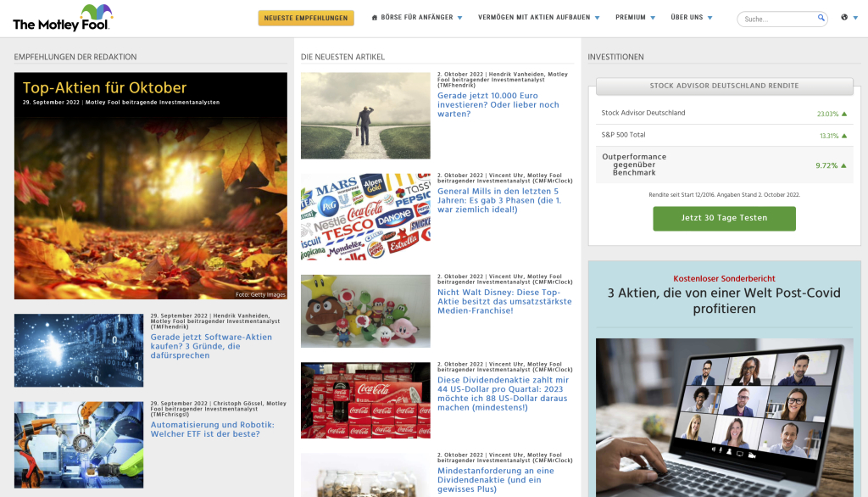Click the Neueste Empfehlungen button
868x497 pixels.
306,18
